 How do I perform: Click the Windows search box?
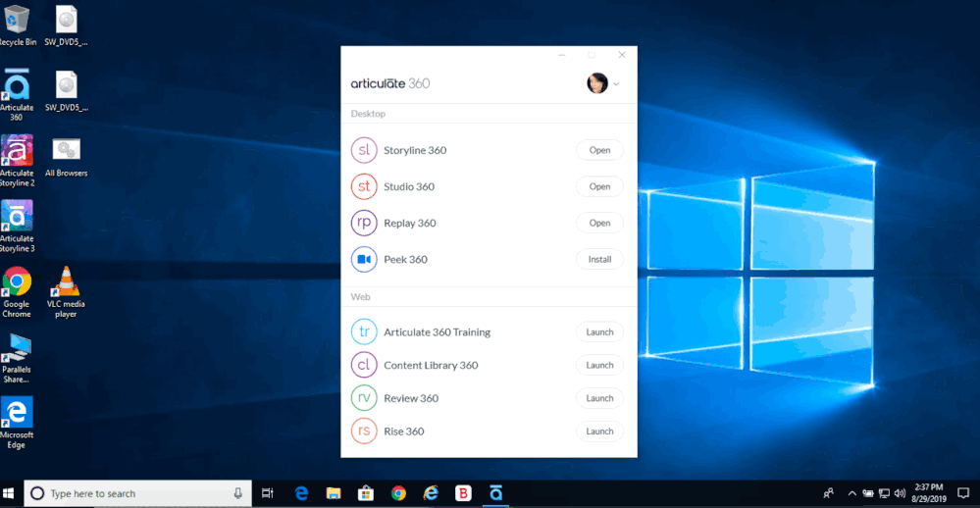137,493
